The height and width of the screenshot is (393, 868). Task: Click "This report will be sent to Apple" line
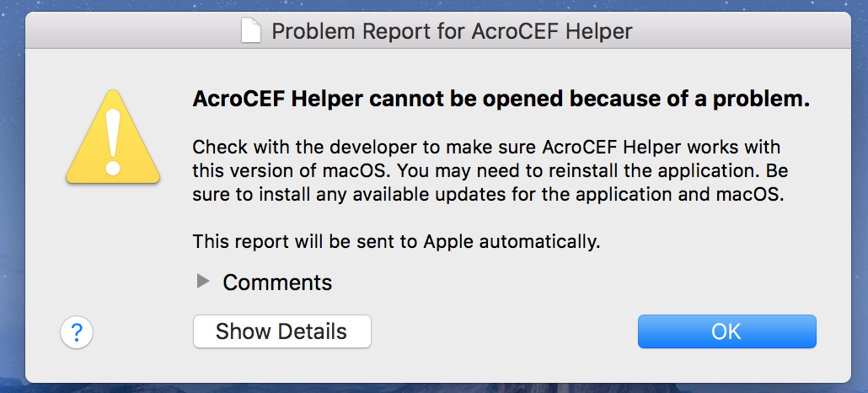[396, 241]
